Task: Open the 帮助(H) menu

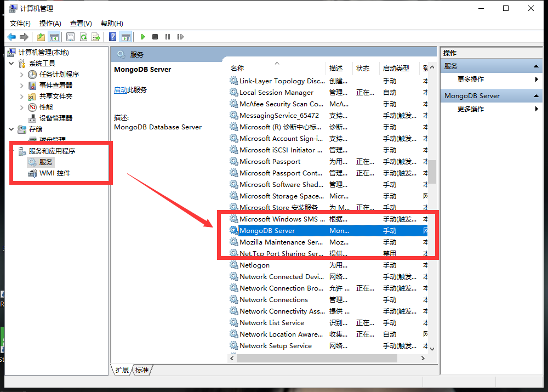Action: (x=112, y=24)
